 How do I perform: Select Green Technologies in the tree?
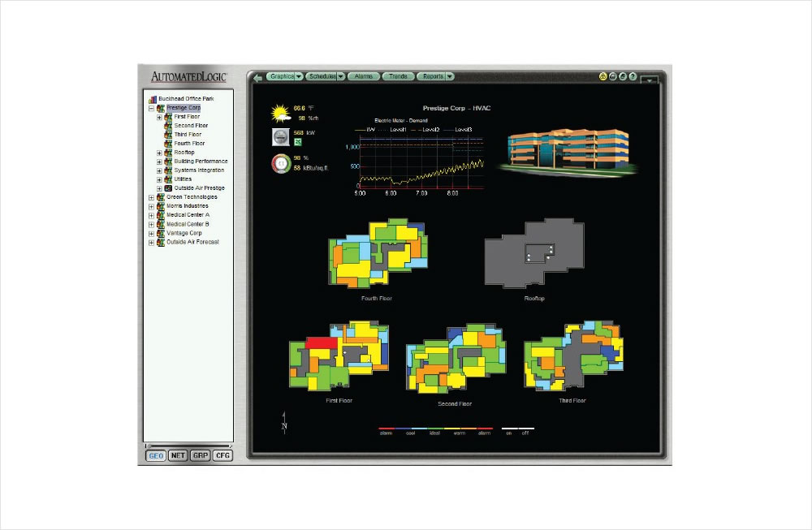pos(192,197)
